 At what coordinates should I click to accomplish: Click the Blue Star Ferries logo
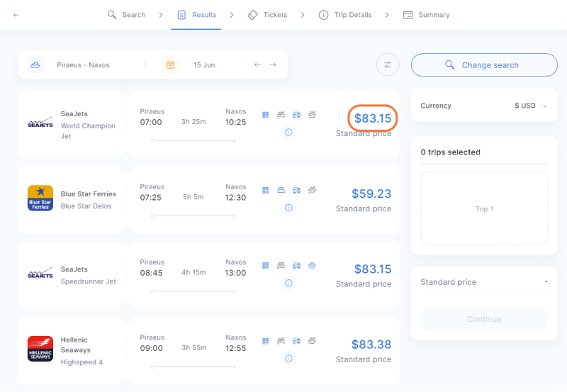[40, 198]
